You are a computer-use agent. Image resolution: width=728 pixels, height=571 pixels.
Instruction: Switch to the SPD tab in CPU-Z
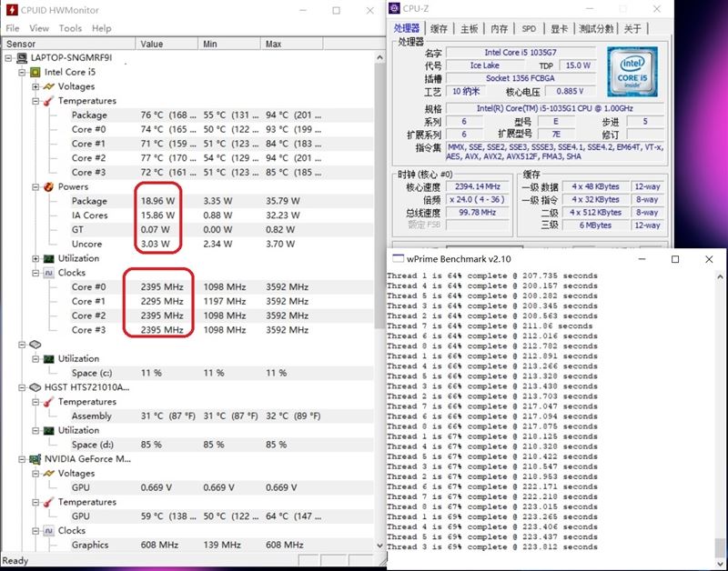point(529,29)
